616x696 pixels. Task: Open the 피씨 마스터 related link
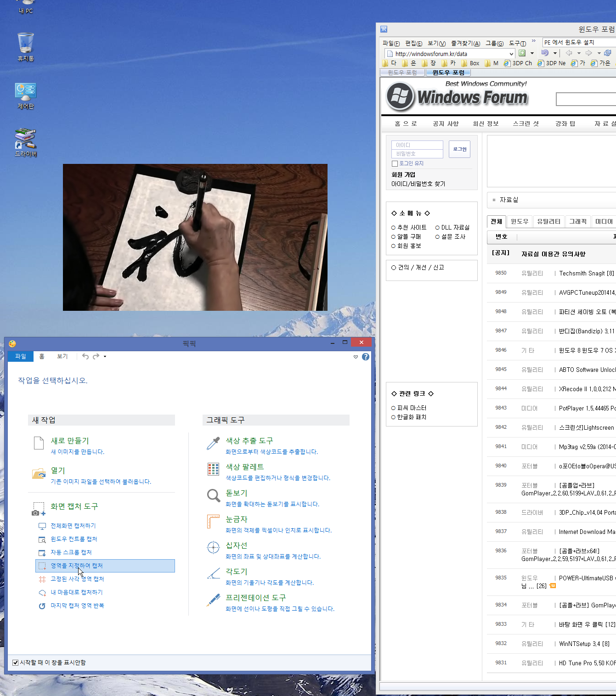tap(412, 408)
